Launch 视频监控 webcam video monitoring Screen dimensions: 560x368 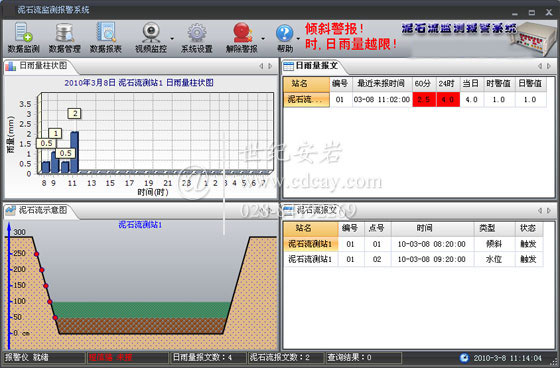point(151,38)
